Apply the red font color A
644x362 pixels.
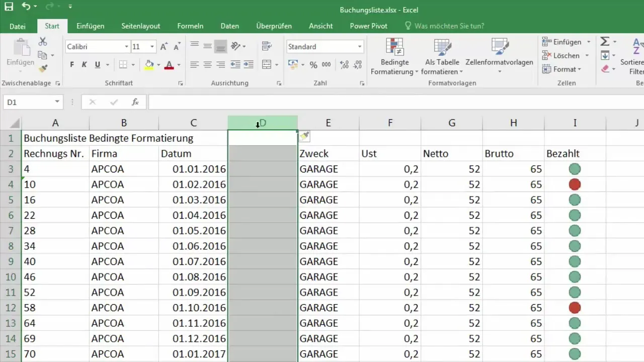tap(169, 64)
